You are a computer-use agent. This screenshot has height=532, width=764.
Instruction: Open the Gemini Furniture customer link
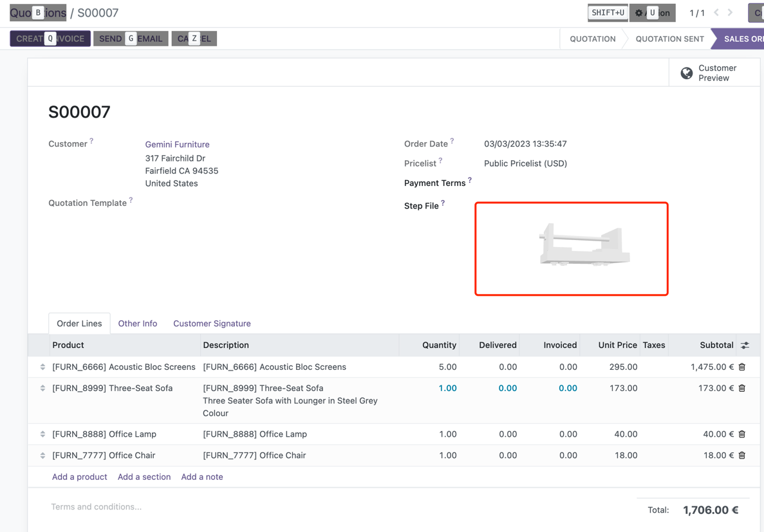pyautogui.click(x=177, y=145)
